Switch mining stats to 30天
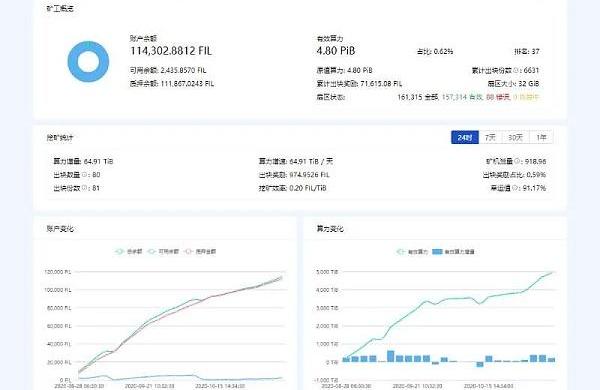The width and height of the screenshot is (600, 390). pyautogui.click(x=515, y=137)
